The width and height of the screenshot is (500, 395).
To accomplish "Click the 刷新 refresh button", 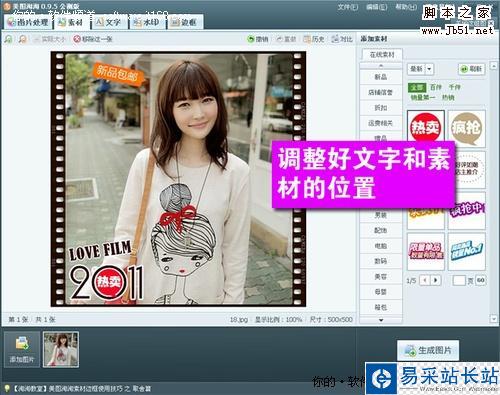I will (x=471, y=69).
